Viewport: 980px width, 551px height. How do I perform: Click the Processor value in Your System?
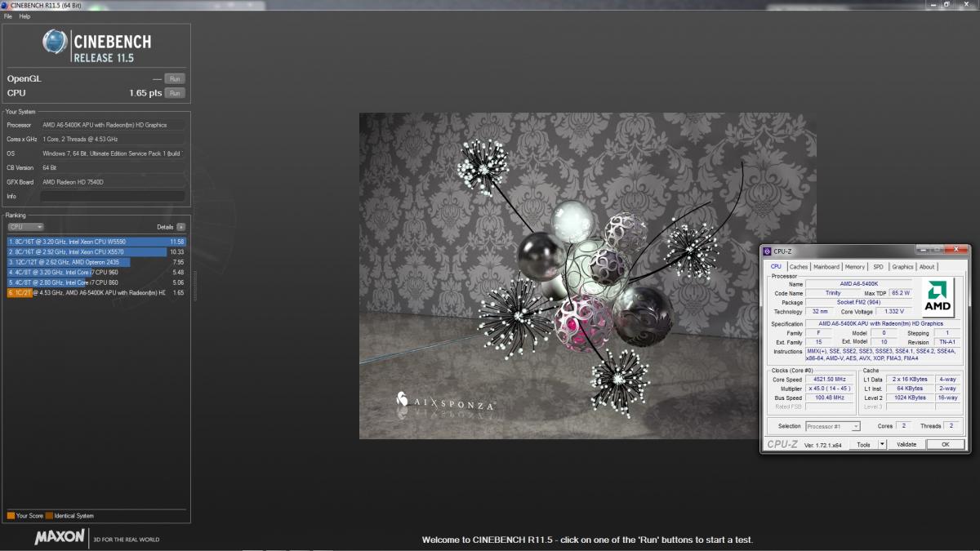pyautogui.click(x=113, y=125)
